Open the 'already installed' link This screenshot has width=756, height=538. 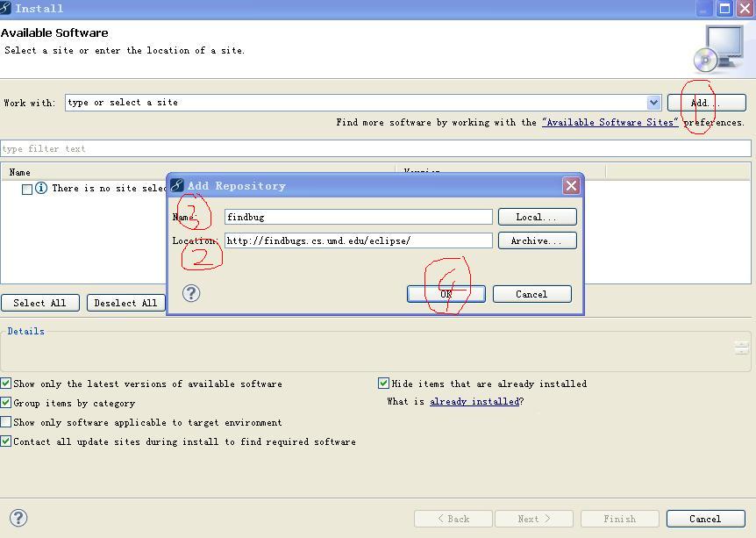click(474, 401)
